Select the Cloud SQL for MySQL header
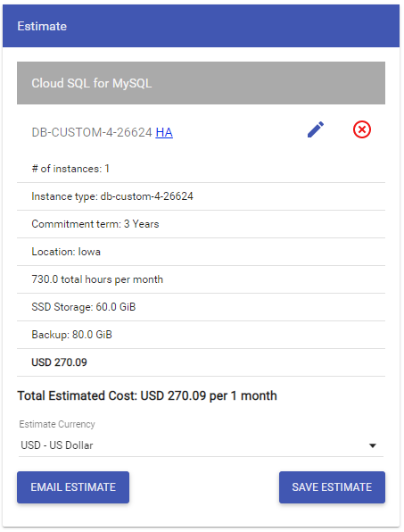Image resolution: width=404 pixels, height=532 pixels. pos(201,83)
